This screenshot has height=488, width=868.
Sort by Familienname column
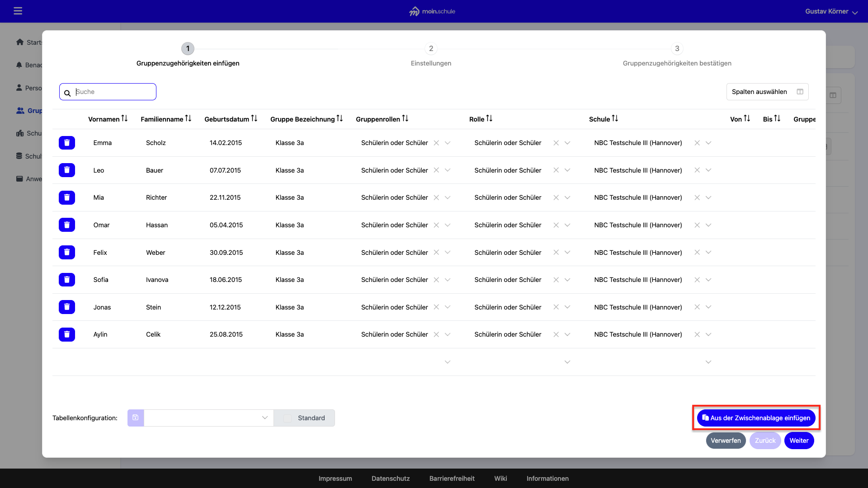(188, 119)
